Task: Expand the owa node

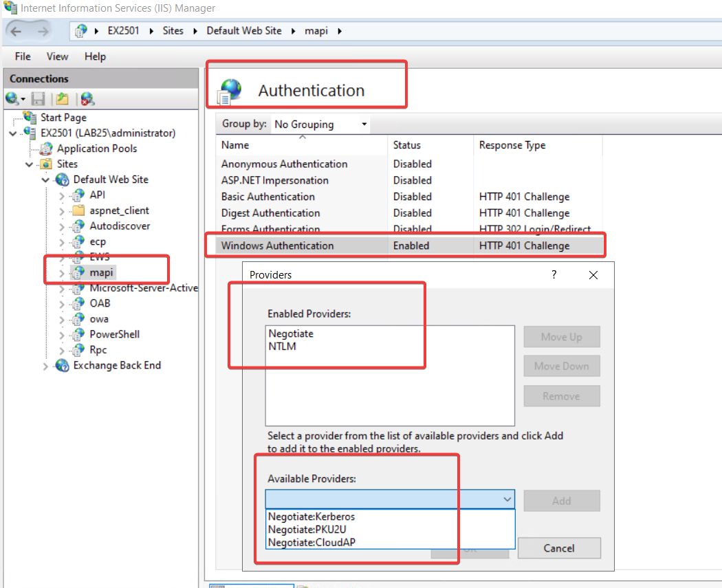Action: tap(62, 320)
